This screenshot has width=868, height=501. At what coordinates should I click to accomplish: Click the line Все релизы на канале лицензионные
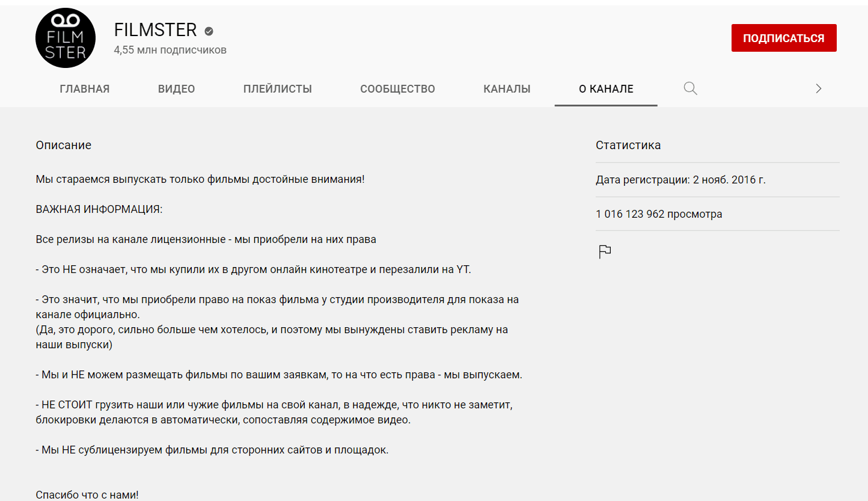click(x=206, y=239)
